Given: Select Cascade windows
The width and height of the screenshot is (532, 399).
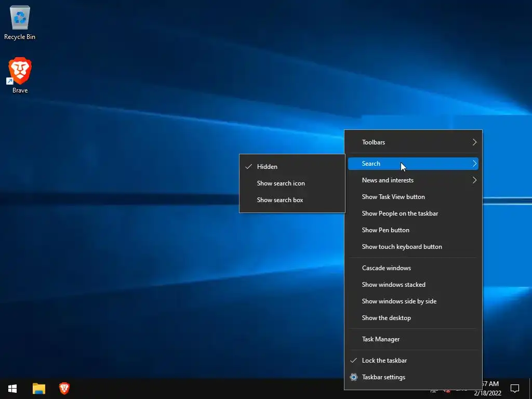Looking at the screenshot, I should click(x=413, y=268).
